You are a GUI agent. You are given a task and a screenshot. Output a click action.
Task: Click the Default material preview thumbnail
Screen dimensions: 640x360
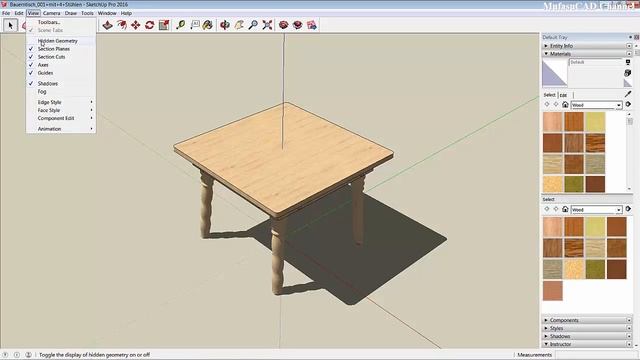pyautogui.click(x=555, y=73)
